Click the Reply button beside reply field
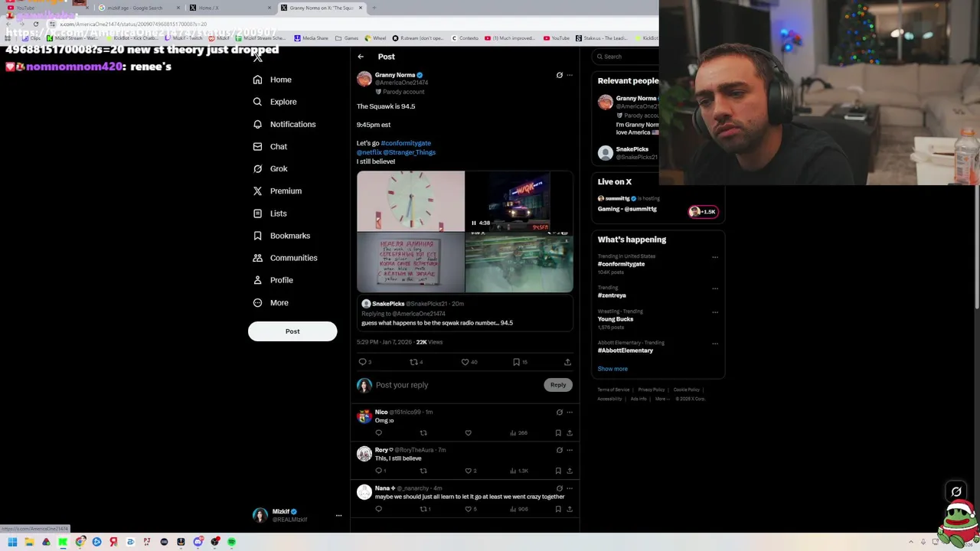The width and height of the screenshot is (980, 551). [558, 385]
